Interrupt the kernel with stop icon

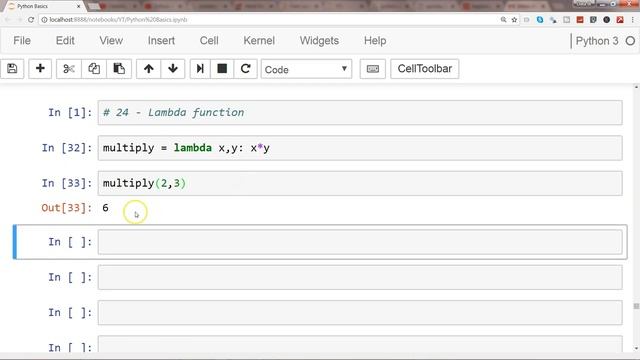pos(222,69)
